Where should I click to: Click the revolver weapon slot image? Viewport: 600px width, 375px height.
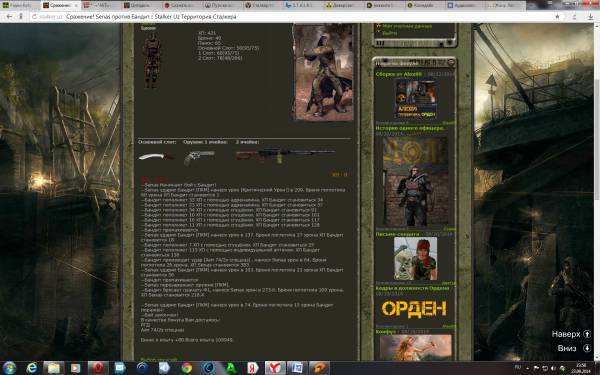199,157
